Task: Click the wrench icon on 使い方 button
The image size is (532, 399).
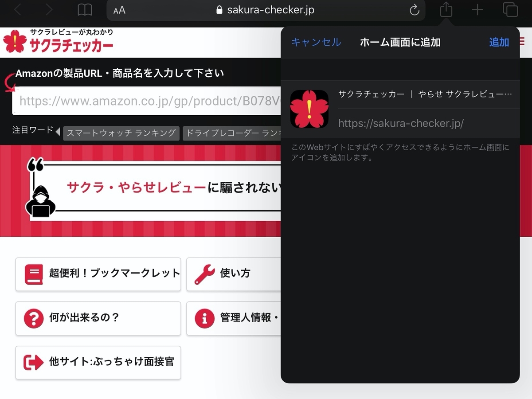Action: click(204, 274)
